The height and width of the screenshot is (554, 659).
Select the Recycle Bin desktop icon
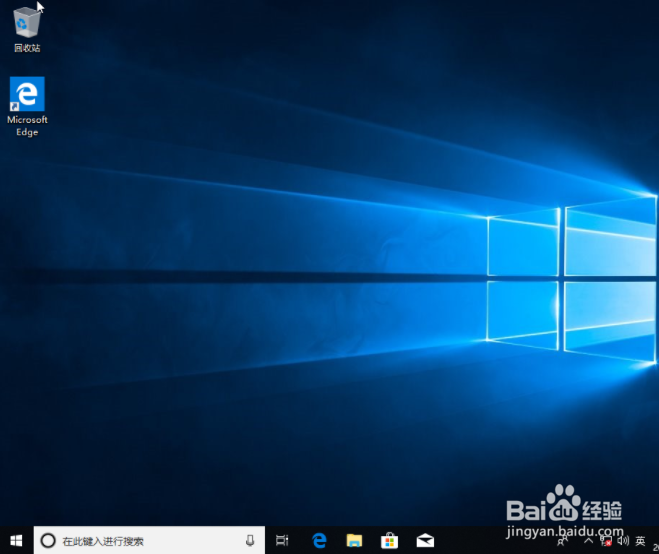click(27, 29)
